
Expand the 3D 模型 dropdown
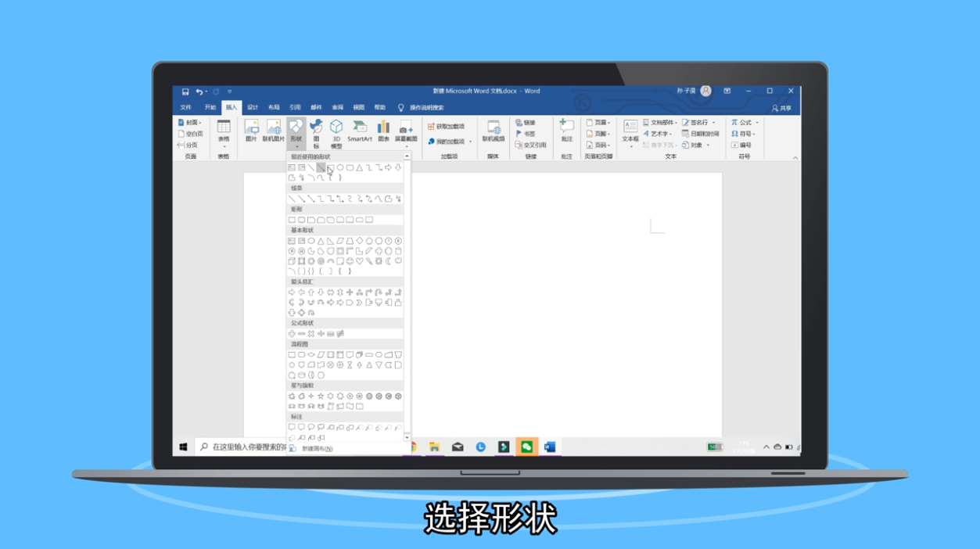coord(336,134)
